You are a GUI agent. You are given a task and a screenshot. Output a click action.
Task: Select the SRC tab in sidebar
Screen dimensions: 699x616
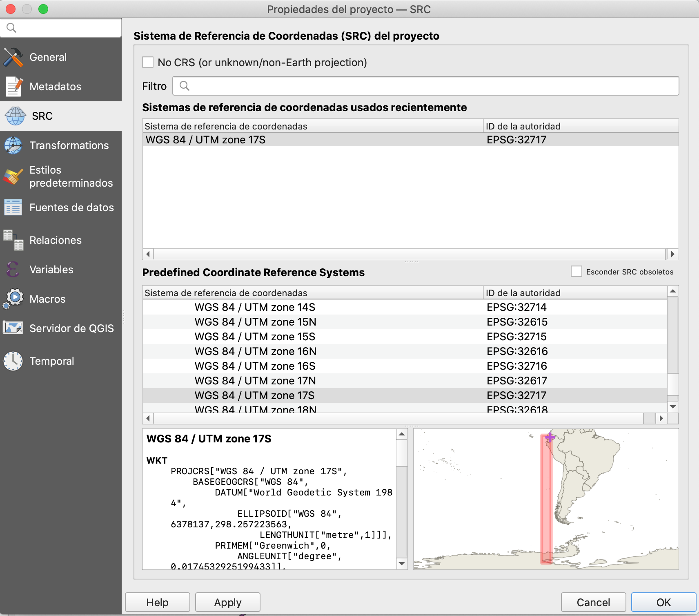pos(42,116)
